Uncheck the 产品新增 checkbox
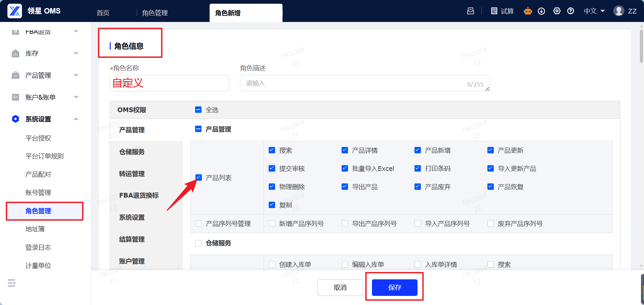 click(x=418, y=150)
